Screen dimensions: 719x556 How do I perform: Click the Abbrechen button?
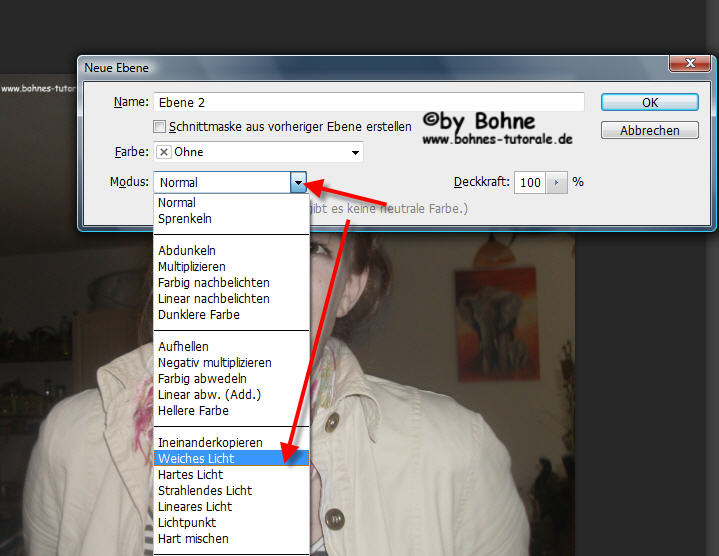[x=648, y=130]
